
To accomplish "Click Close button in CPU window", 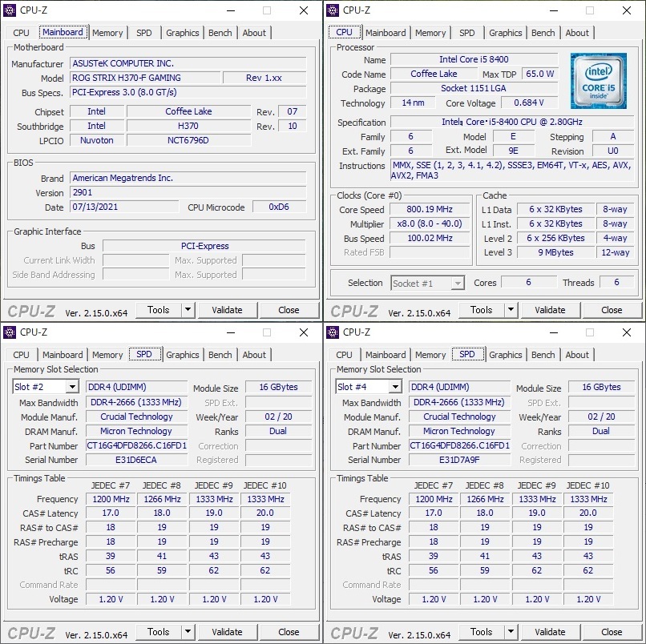I will point(612,310).
